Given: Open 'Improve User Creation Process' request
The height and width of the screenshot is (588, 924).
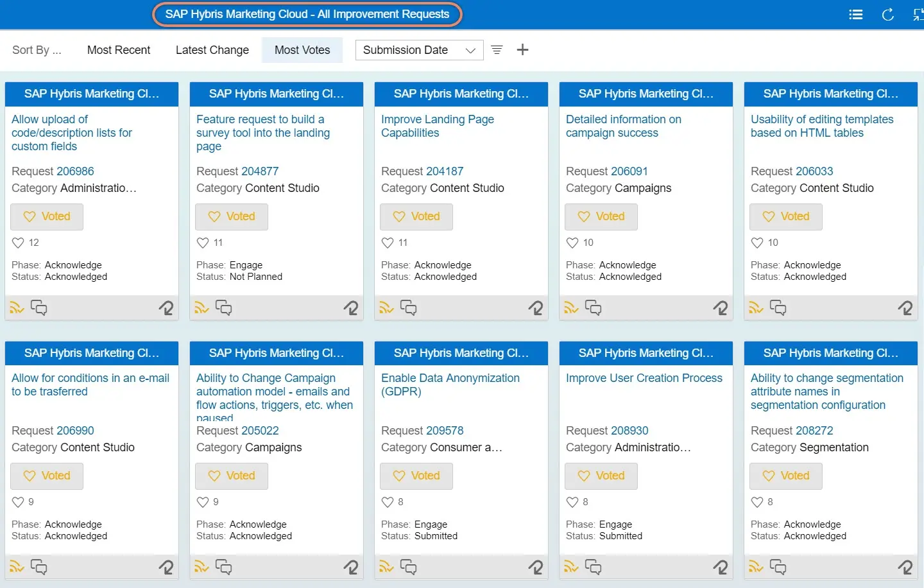Looking at the screenshot, I should (644, 378).
